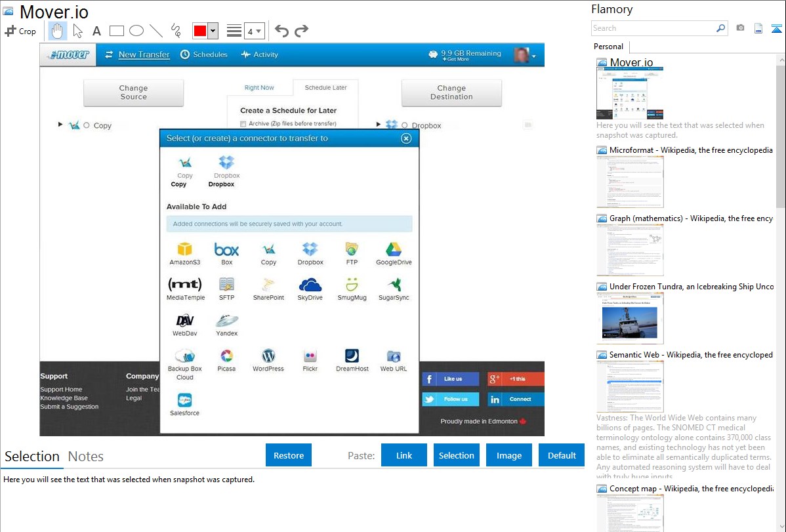The height and width of the screenshot is (532, 786).
Task: Click the camera snapshot icon in Flamory
Action: (x=740, y=28)
